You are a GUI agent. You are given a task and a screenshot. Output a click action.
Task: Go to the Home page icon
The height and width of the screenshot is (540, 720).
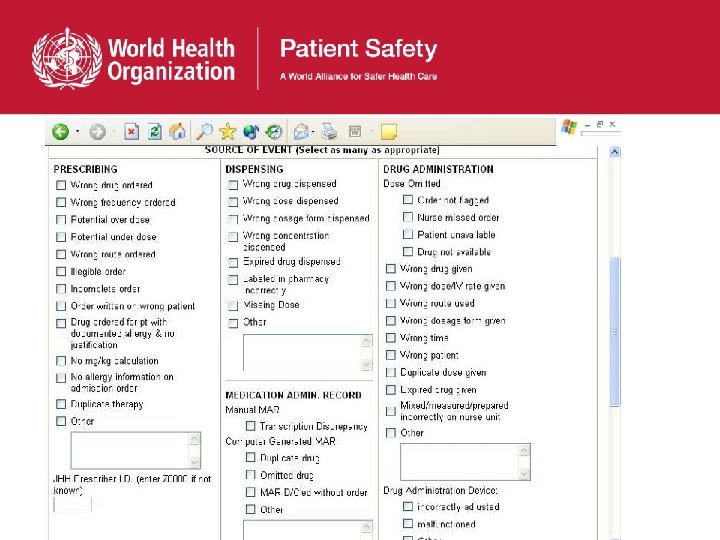(177, 132)
